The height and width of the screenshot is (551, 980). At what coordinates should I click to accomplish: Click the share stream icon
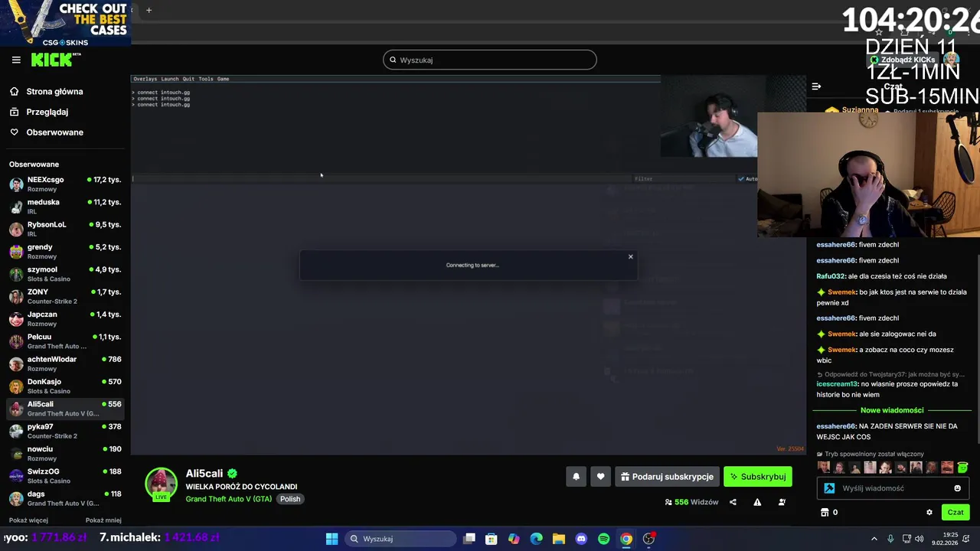coord(733,502)
